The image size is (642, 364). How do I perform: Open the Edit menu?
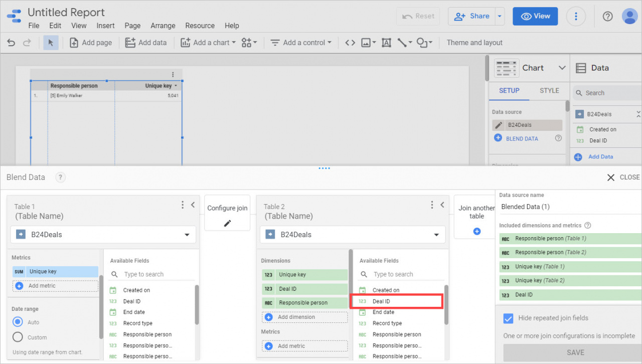[x=55, y=26]
